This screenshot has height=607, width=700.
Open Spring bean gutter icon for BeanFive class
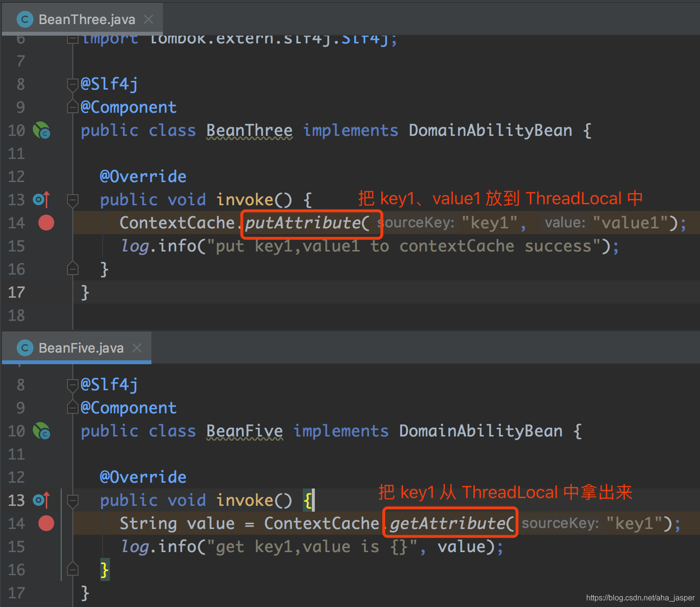41,431
